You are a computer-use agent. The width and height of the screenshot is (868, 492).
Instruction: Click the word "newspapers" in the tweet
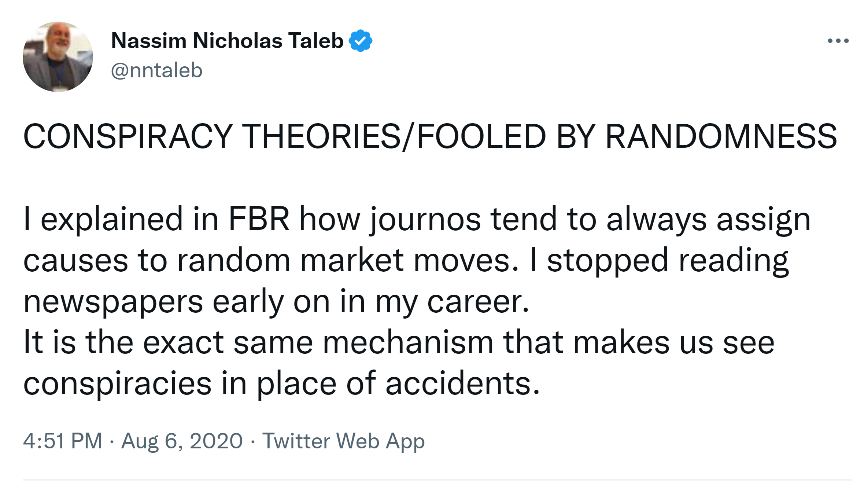point(113,302)
